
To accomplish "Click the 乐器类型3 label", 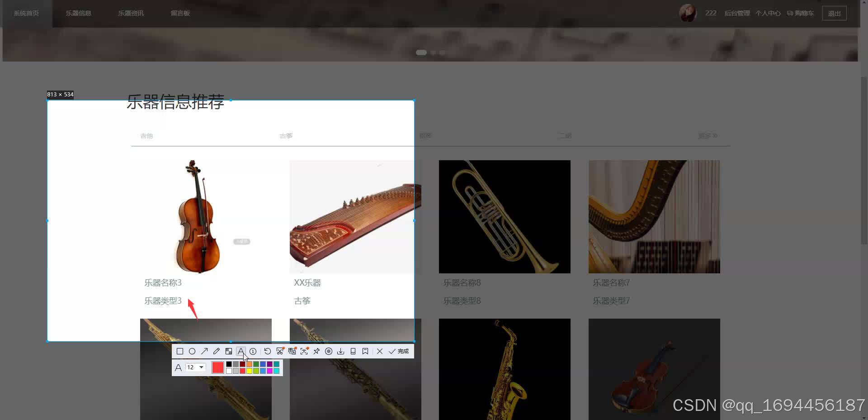I will 163,301.
